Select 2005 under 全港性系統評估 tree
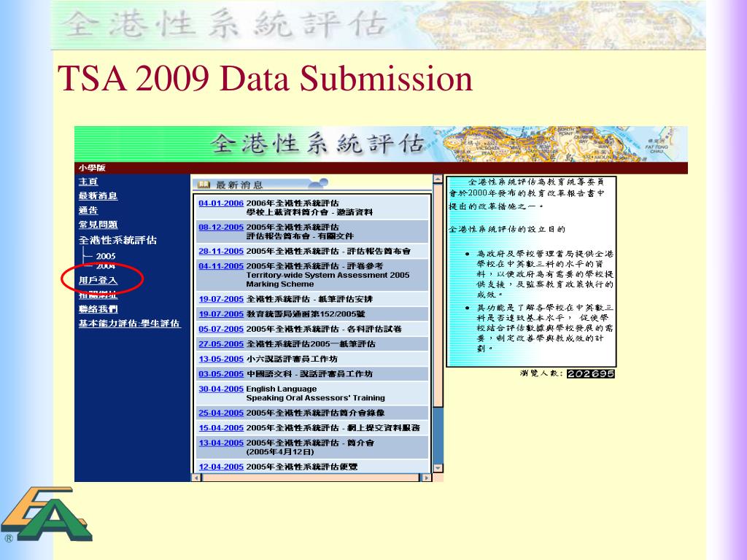 pos(106,256)
